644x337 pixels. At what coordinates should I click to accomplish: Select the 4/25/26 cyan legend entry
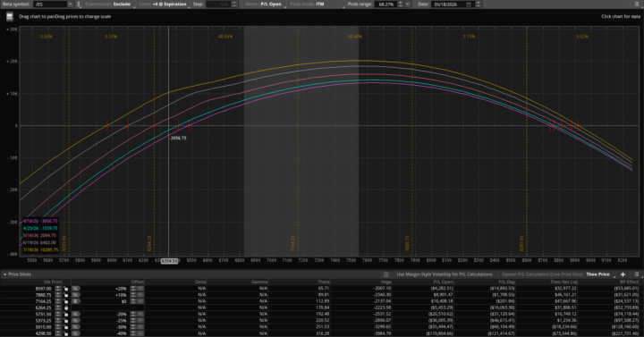pos(40,228)
